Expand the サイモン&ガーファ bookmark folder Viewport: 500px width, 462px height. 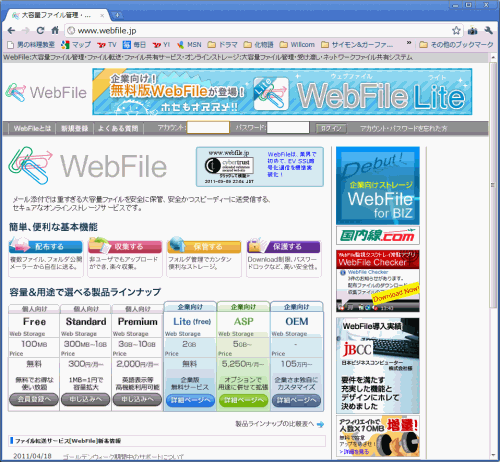[x=357, y=45]
